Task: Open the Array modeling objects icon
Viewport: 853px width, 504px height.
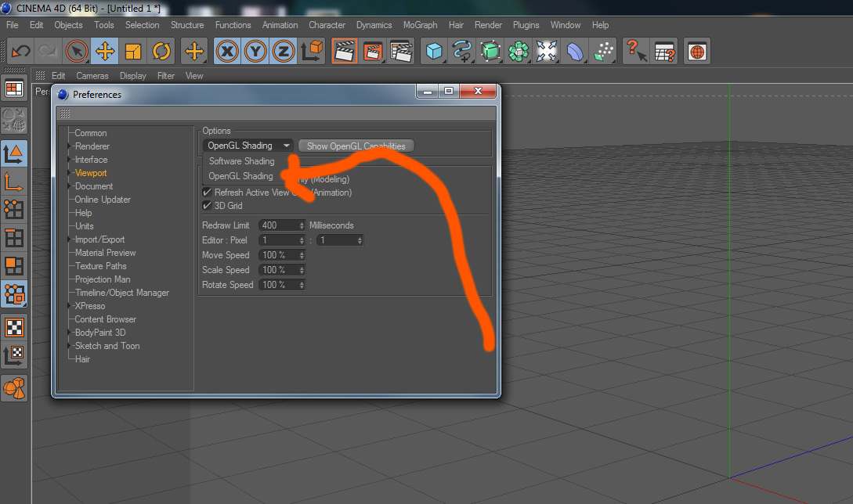Action: pyautogui.click(x=519, y=52)
